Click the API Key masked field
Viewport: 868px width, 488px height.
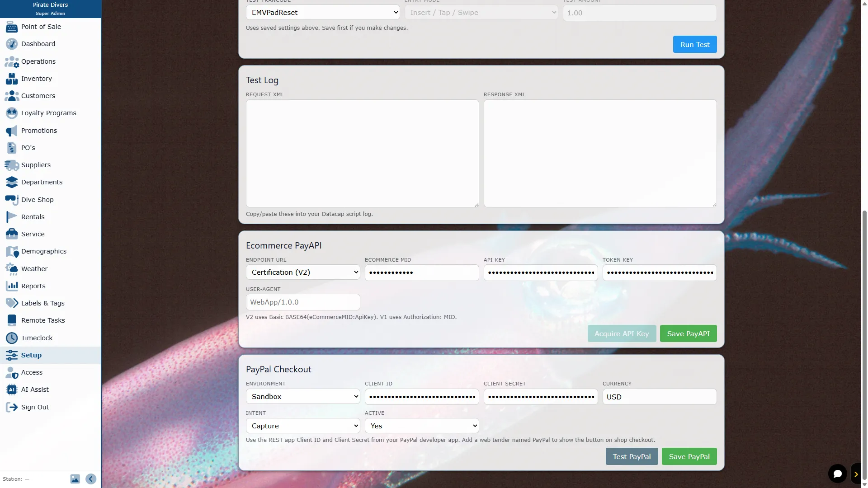[541, 272]
